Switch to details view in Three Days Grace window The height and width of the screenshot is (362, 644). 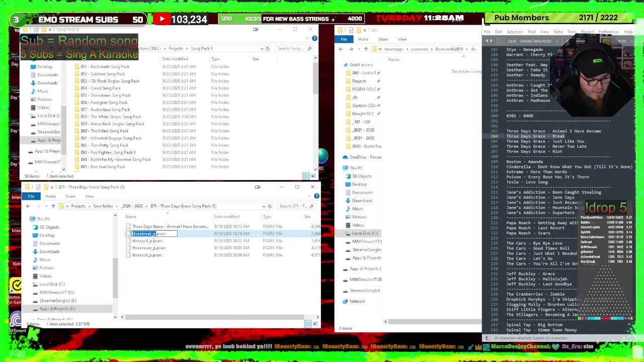(x=308, y=324)
